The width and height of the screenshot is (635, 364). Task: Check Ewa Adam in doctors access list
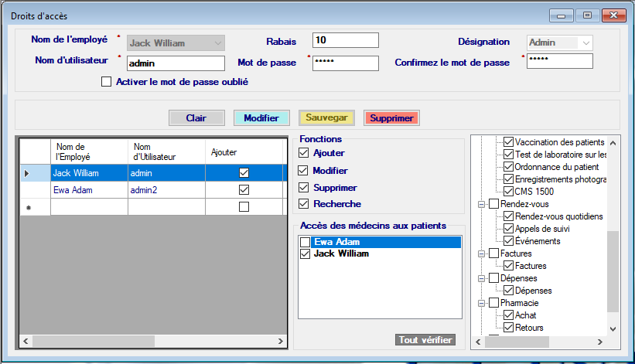[x=306, y=243]
